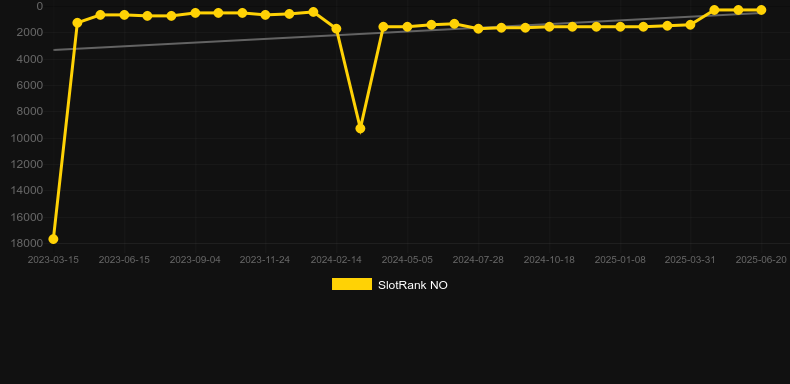Click the second data point after the initial rise
The height and width of the screenshot is (384, 790).
(x=100, y=15)
